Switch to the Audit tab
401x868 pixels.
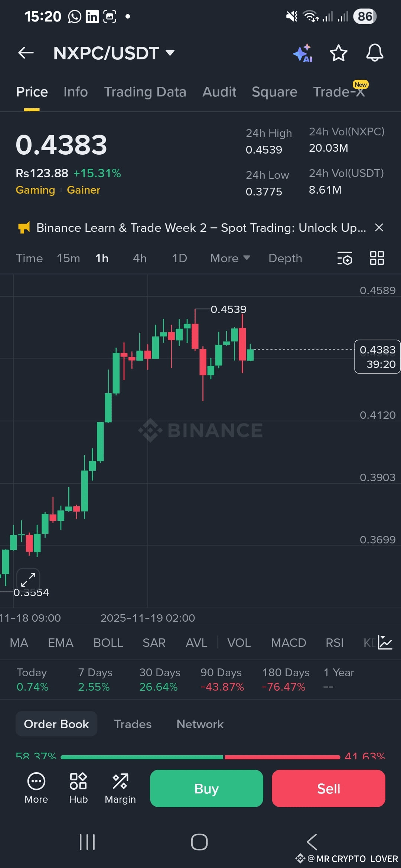coord(219,92)
